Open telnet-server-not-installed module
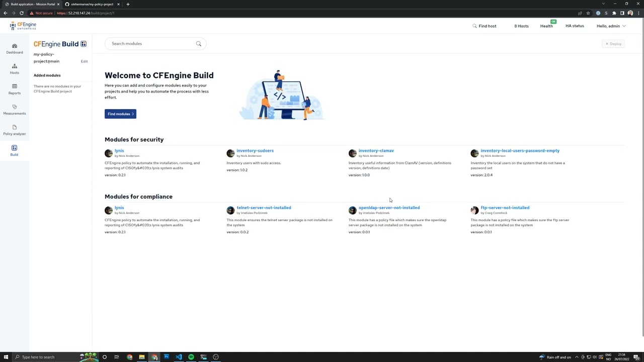 click(264, 208)
